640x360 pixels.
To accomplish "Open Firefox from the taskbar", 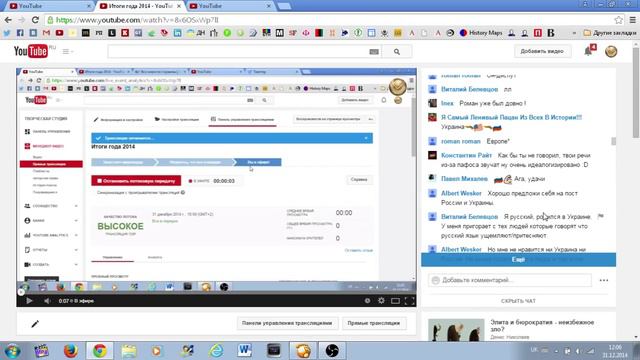I will (x=71, y=351).
